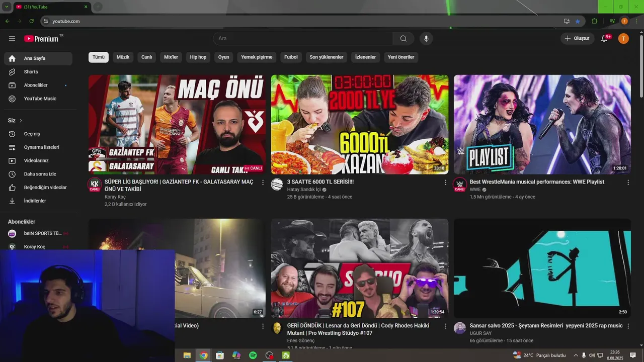
Task: Select the Hip hop filter chip
Action: coord(198,57)
